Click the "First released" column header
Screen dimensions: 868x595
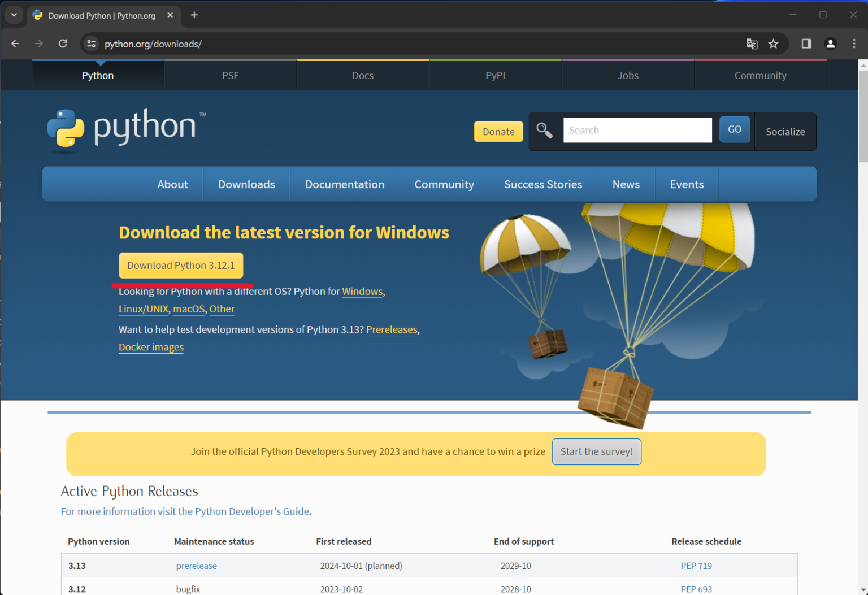(344, 541)
